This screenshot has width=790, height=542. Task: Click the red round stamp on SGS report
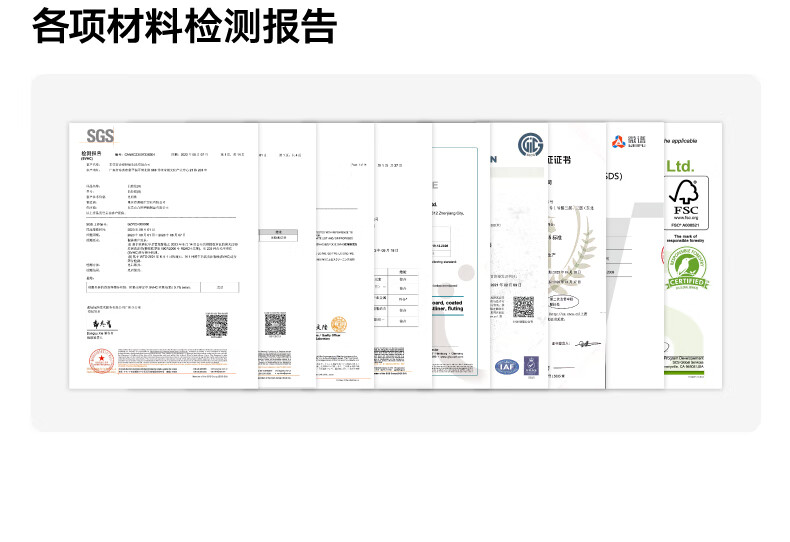(100, 357)
